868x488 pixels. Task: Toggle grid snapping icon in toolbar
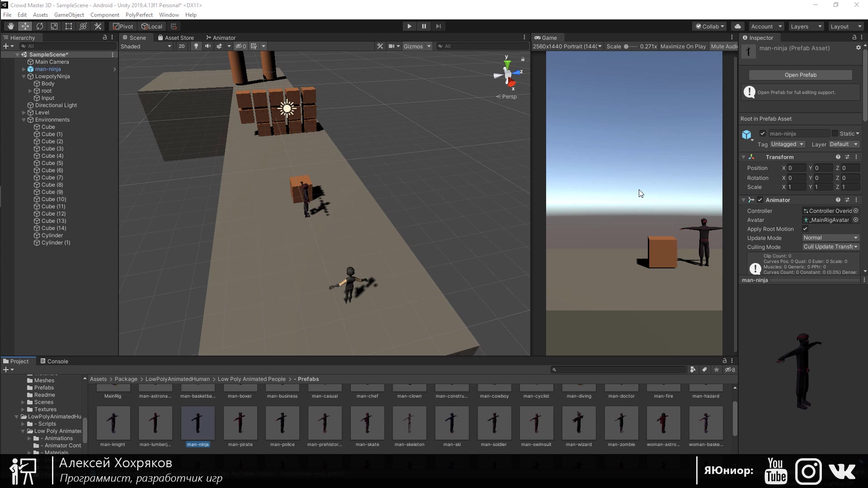pos(174,26)
